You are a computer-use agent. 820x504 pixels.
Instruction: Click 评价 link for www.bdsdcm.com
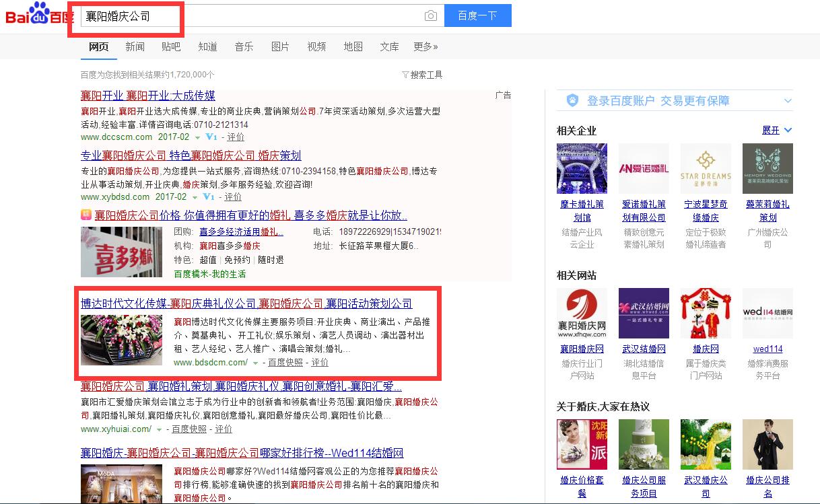click(x=320, y=362)
